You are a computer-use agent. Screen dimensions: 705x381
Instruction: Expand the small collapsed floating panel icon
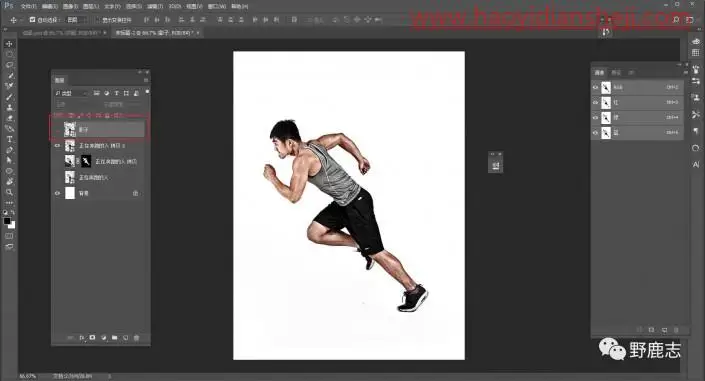(x=495, y=166)
